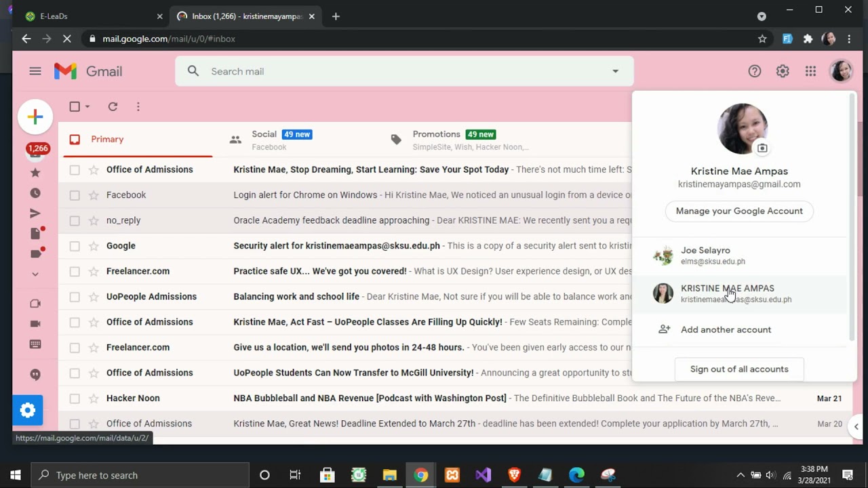The image size is (868, 488).
Task: Click Manage your Google Account
Action: click(x=739, y=211)
